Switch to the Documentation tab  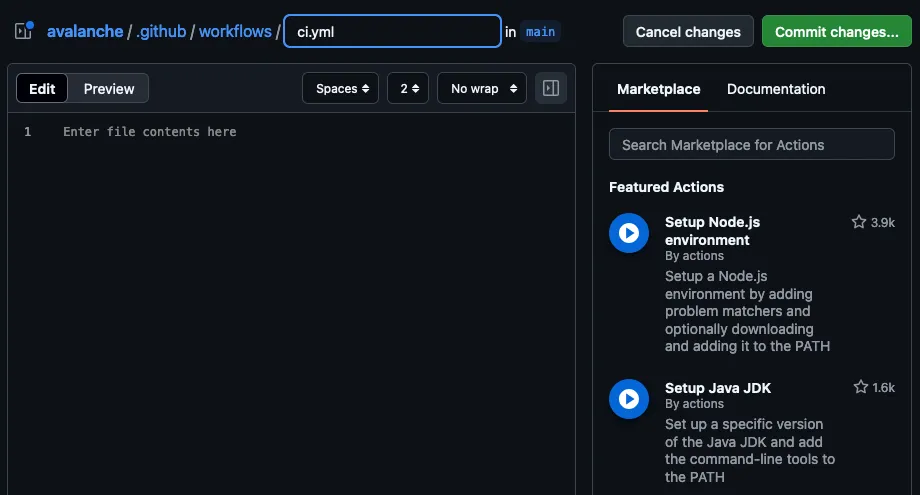point(776,89)
